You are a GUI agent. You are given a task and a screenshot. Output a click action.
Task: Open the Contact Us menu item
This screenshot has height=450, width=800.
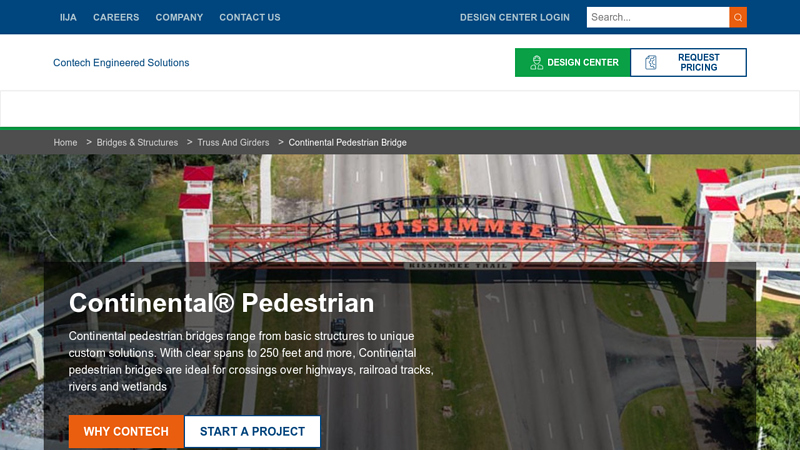[249, 17]
